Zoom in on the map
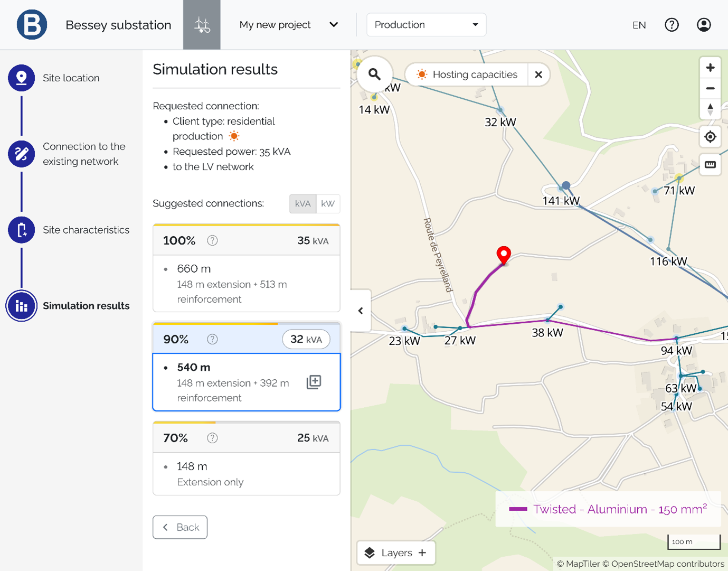This screenshot has width=728, height=571. [x=710, y=68]
